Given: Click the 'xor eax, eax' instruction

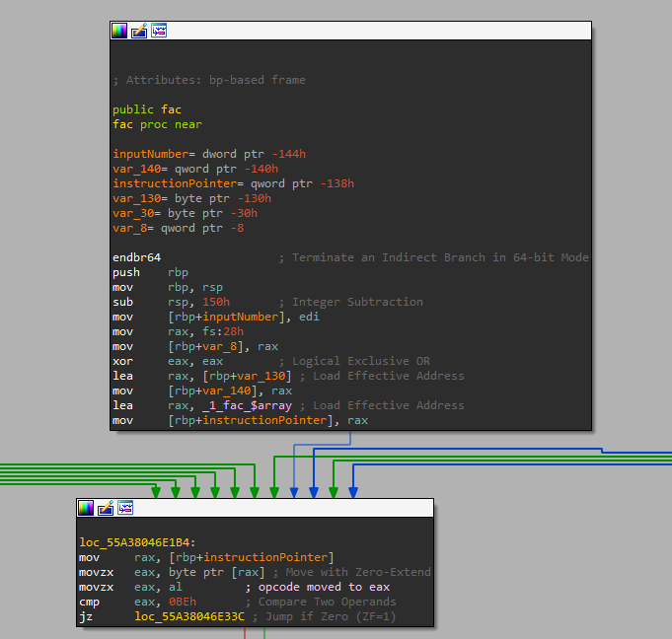Looking at the screenshot, I should coord(168,362).
